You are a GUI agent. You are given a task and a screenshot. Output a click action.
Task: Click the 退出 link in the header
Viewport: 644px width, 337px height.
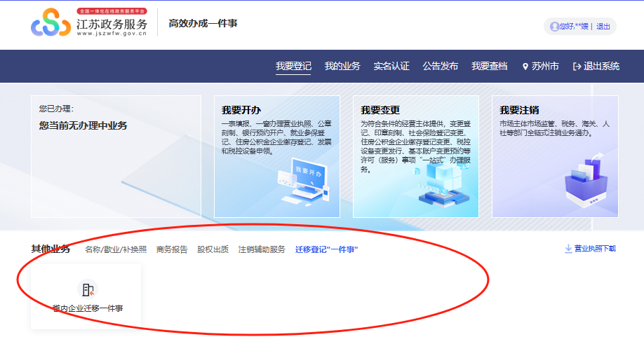tap(603, 27)
